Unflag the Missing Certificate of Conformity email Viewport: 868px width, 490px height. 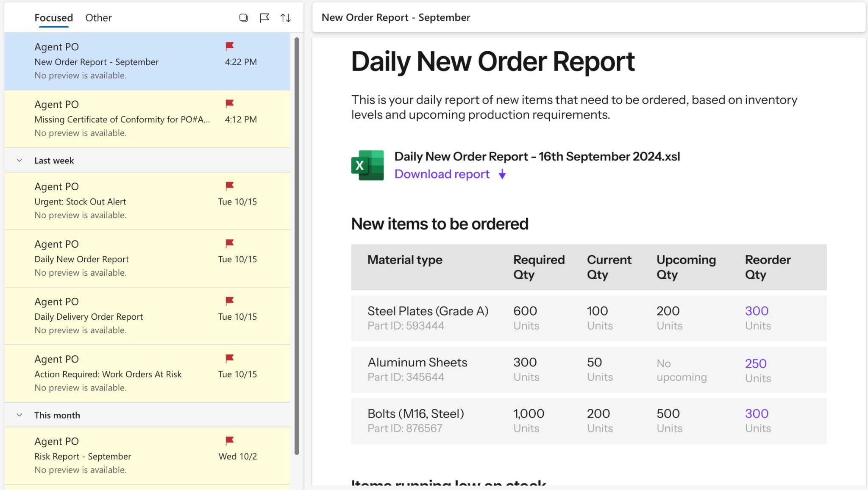click(230, 104)
